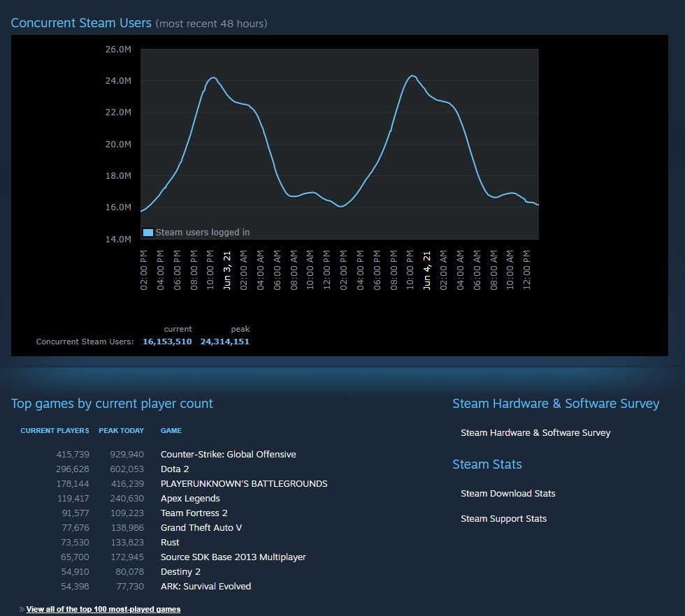
Task: Open the Steam Hardware & Software Survey link
Action: pyautogui.click(x=535, y=432)
